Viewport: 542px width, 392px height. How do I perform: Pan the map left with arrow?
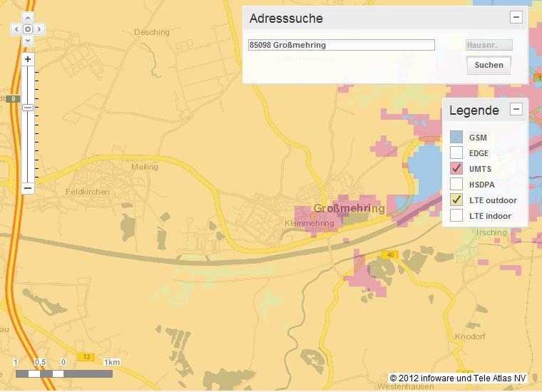pos(16,29)
